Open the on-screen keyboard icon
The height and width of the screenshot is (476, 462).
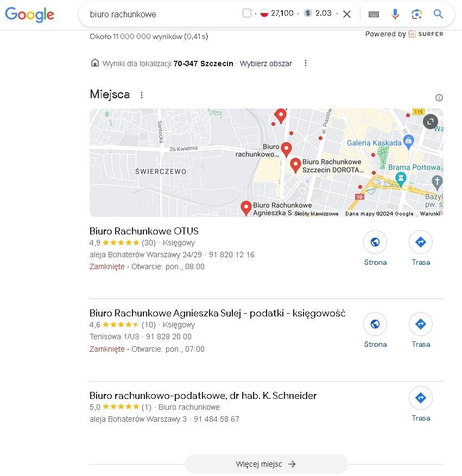(374, 14)
